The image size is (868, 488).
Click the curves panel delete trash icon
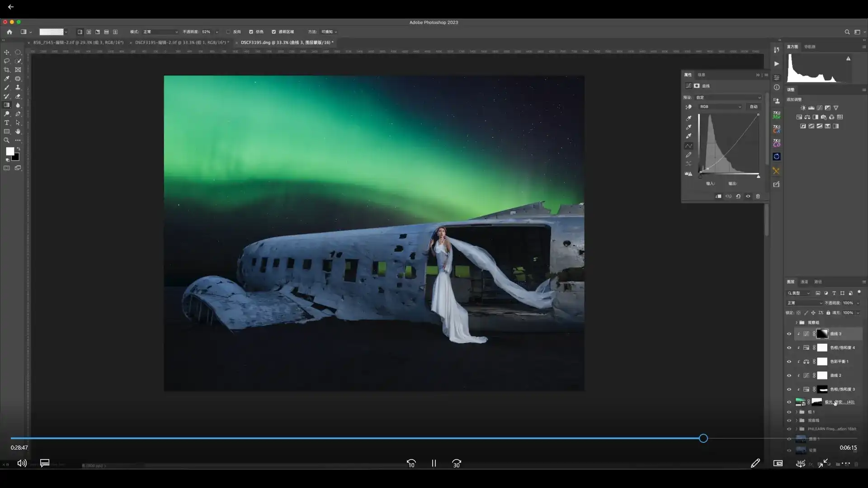click(x=758, y=197)
